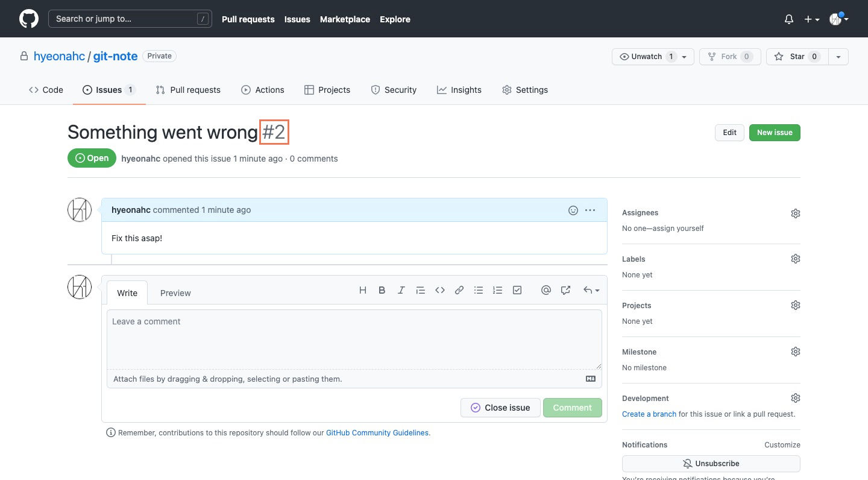Insert a quote block
The width and height of the screenshot is (868, 480).
click(421, 290)
